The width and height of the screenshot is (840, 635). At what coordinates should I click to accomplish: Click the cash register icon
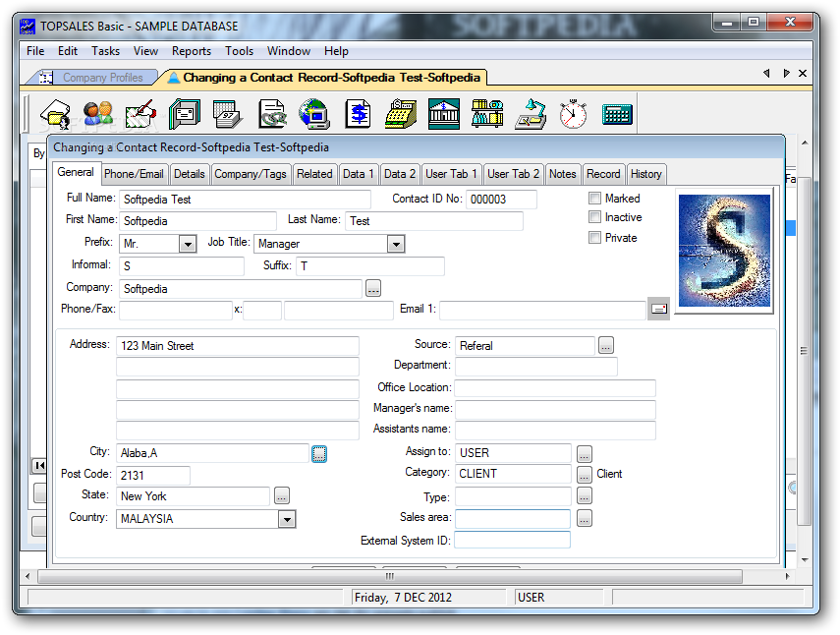click(x=401, y=114)
